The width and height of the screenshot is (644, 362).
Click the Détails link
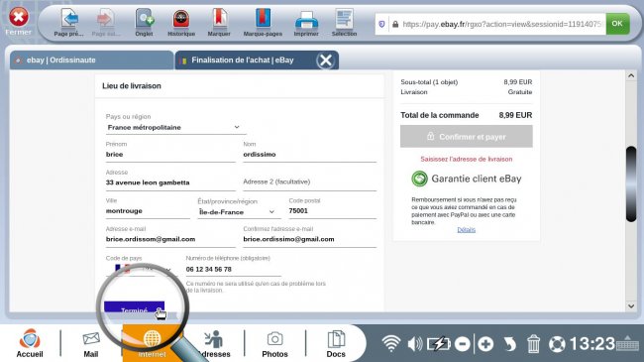(467, 230)
